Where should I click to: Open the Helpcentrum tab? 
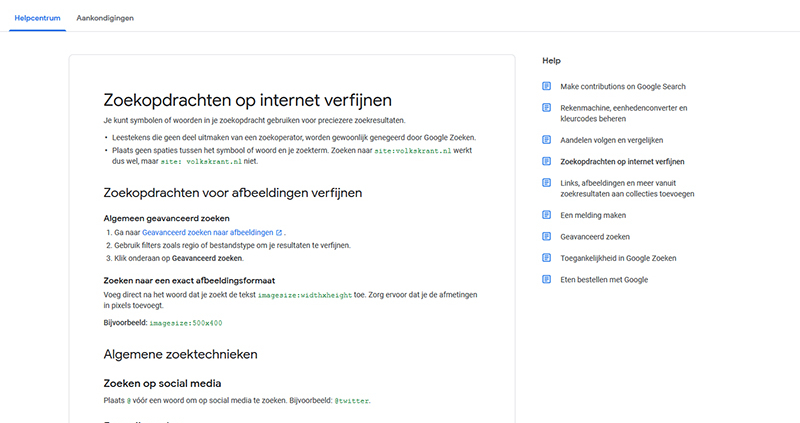(x=37, y=18)
